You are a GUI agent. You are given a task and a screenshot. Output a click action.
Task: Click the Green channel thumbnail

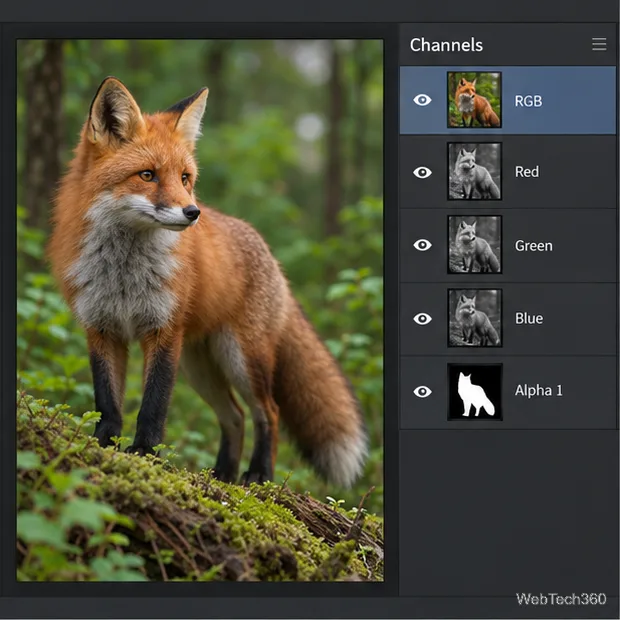[474, 244]
